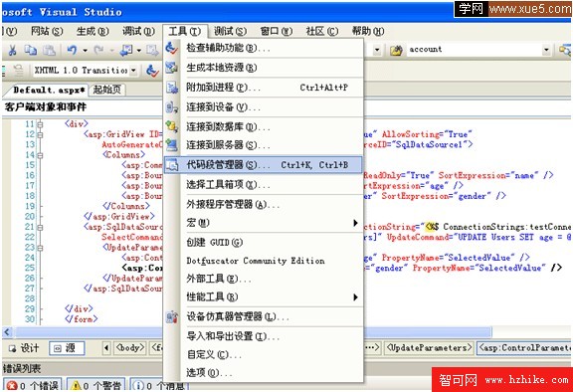Choose Dotfuscator Community Edition menu item

point(263,261)
